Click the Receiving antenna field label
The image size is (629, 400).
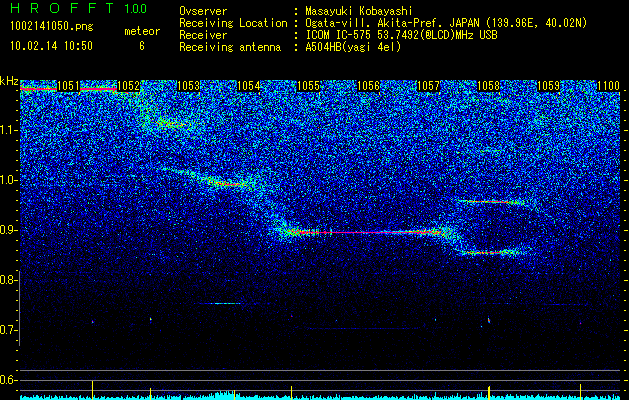tap(230, 47)
